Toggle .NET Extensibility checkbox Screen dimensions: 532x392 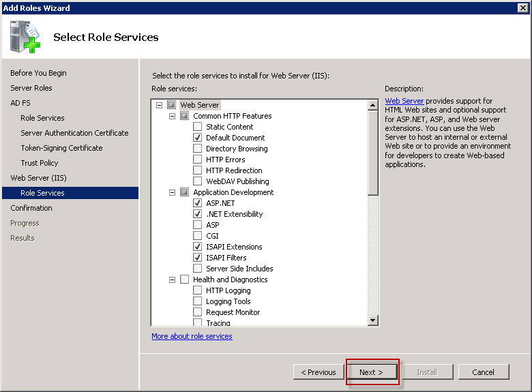point(198,214)
